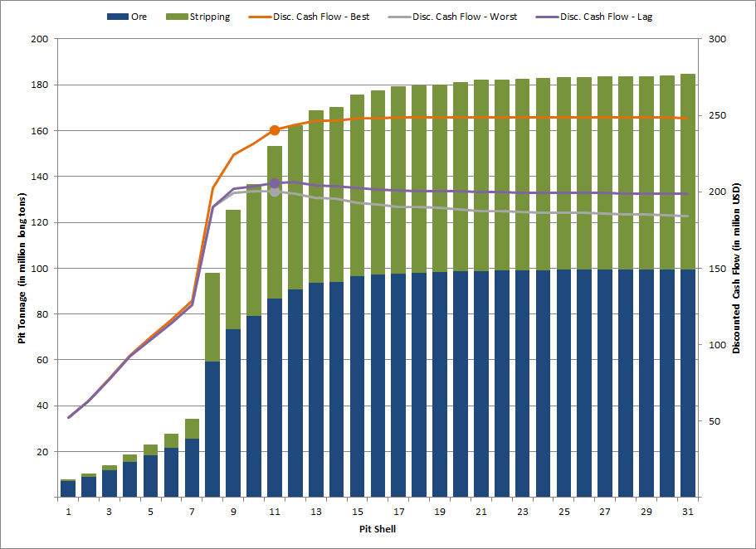
Task: Select the "Disc. Cash Flow - Worst" legend label
Action: [x=465, y=17]
